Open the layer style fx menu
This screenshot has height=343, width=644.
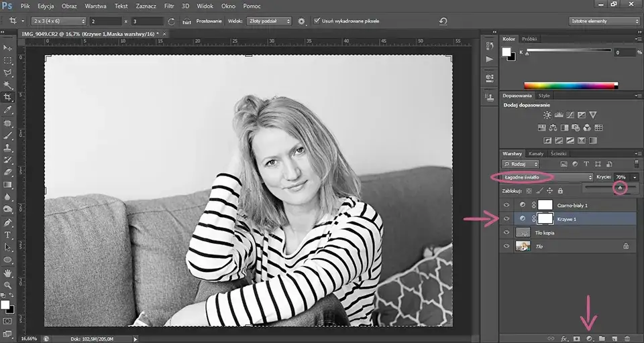[564, 338]
